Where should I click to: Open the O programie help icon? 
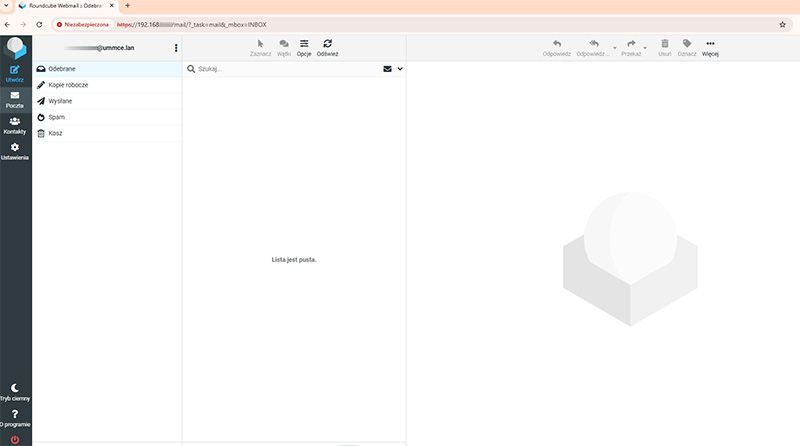[15, 417]
